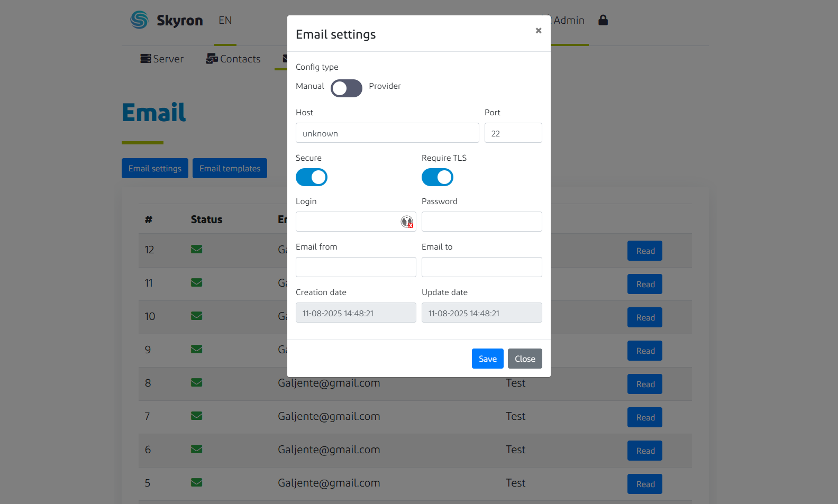
Task: Click the Test subject in row 8
Action: click(x=515, y=383)
